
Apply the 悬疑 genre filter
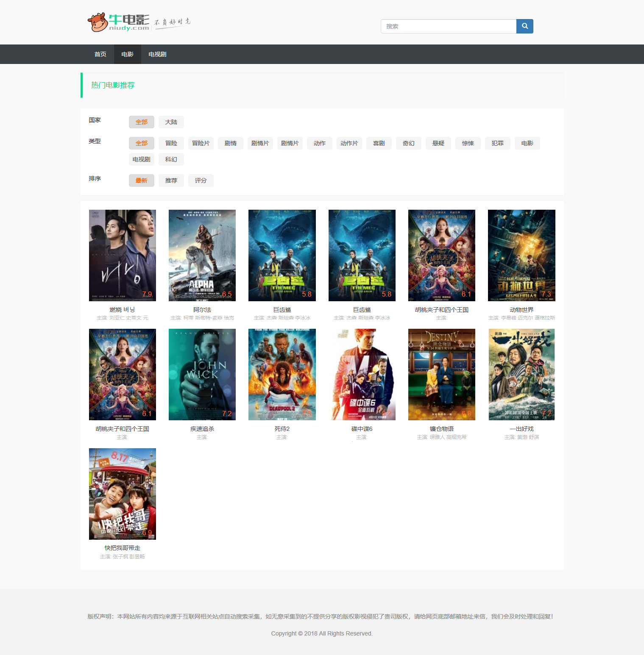pos(438,143)
